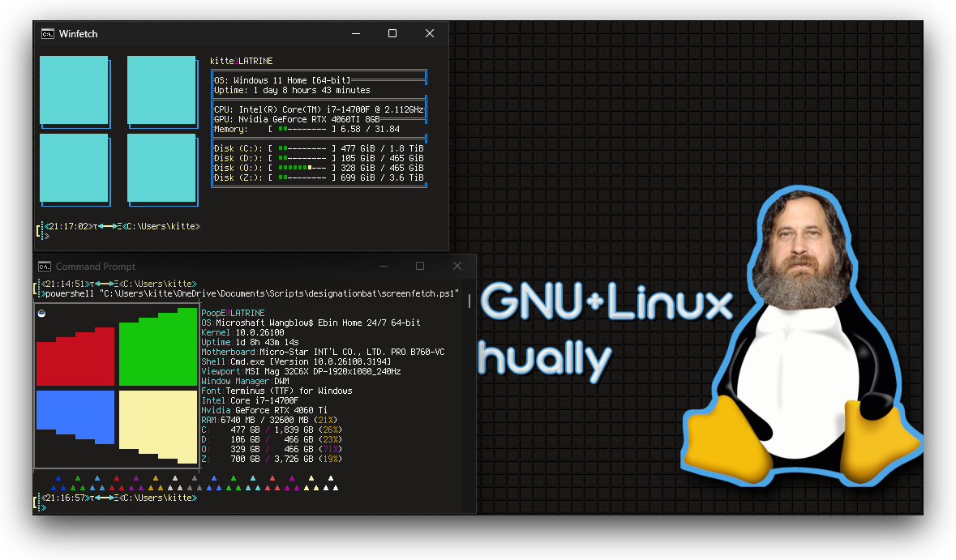Select the "Uptime: 1d 8h 43m 14s" line
The width and height of the screenshot is (956, 560).
point(250,343)
